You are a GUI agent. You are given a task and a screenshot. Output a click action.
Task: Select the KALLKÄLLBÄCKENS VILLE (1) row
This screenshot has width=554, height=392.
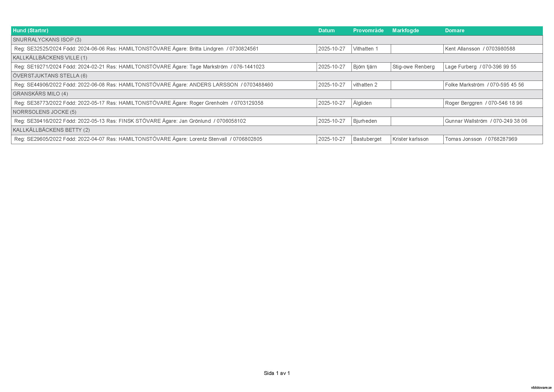[50, 58]
